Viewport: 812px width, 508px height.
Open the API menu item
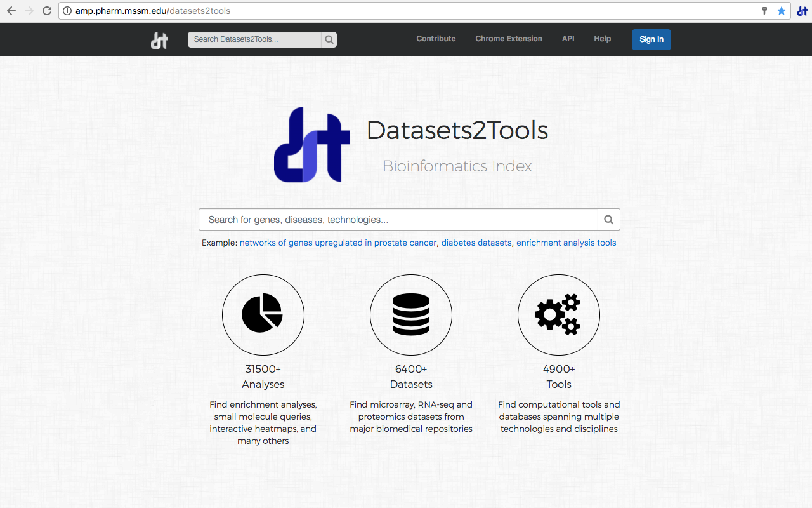coord(568,39)
